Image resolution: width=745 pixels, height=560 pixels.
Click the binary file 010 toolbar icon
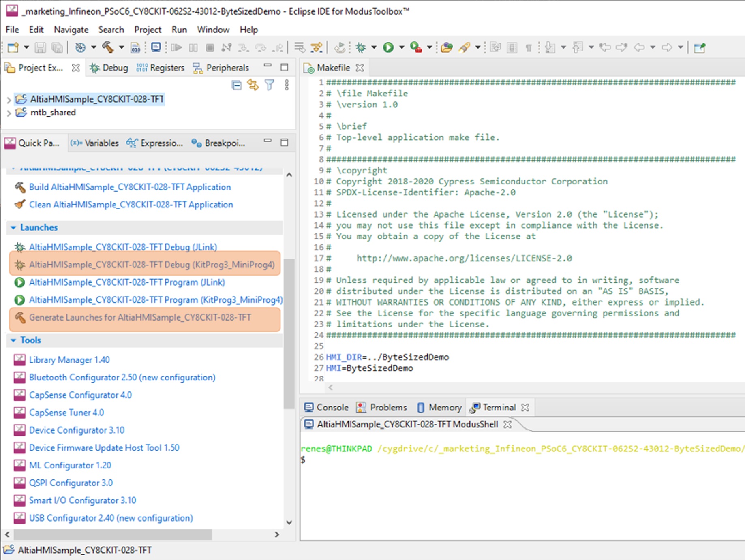135,47
